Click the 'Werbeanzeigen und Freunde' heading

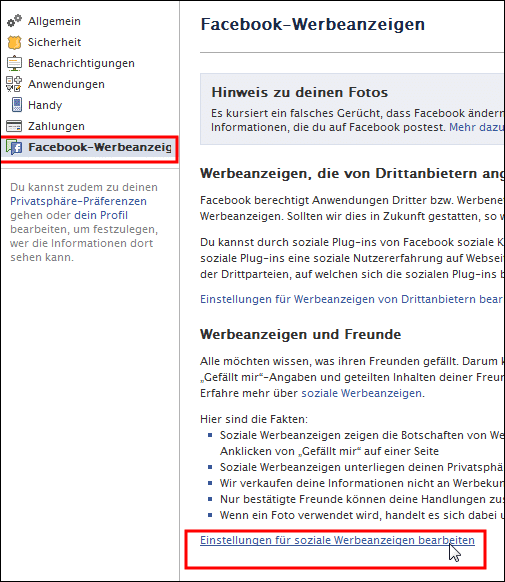click(301, 334)
